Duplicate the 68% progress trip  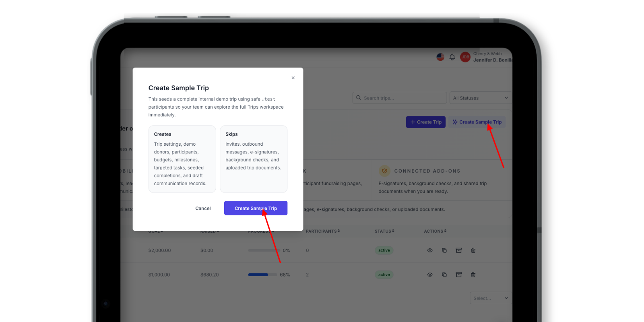(x=444, y=275)
